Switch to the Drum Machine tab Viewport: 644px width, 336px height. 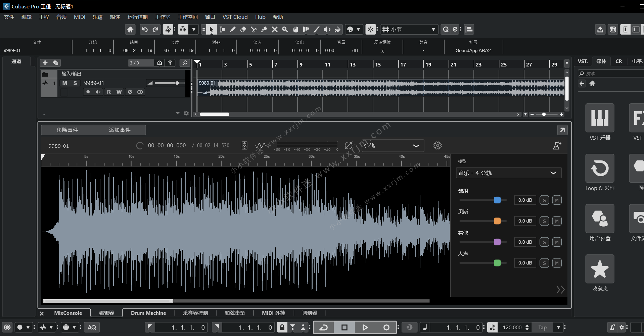pyautogui.click(x=148, y=313)
